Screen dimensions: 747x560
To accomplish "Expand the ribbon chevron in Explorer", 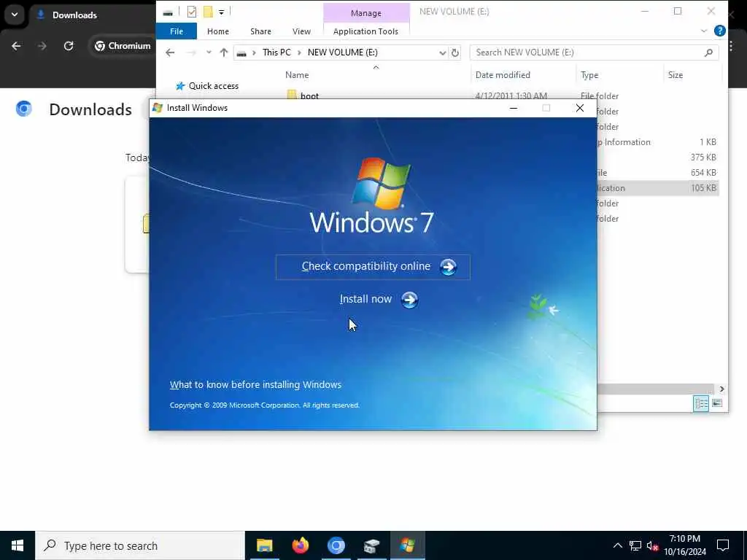I will (x=704, y=31).
